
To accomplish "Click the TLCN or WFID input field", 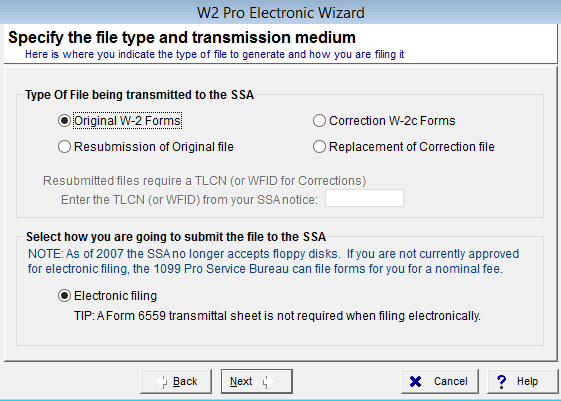I will tap(364, 198).
